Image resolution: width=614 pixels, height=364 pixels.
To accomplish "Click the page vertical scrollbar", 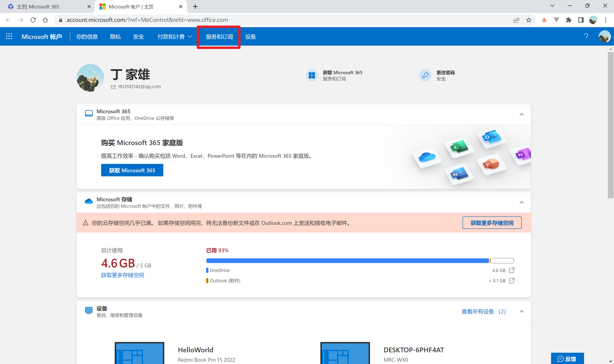I will (x=610, y=125).
